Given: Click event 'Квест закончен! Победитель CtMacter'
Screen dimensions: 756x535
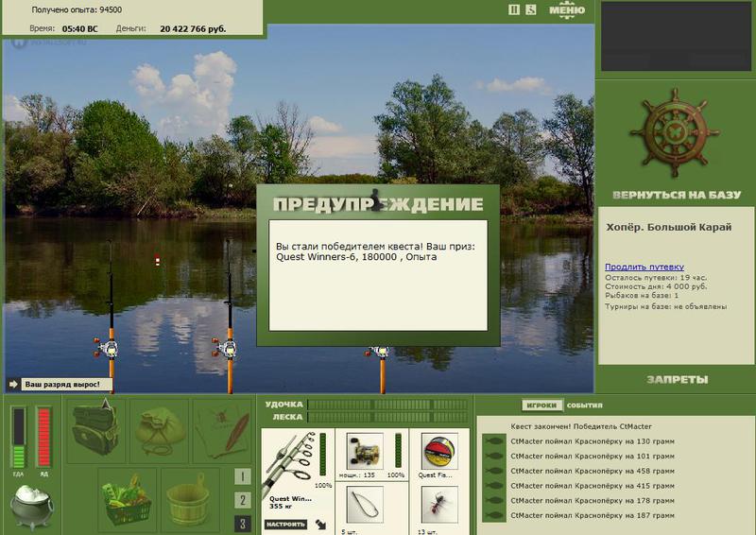Looking at the screenshot, I should [581, 426].
